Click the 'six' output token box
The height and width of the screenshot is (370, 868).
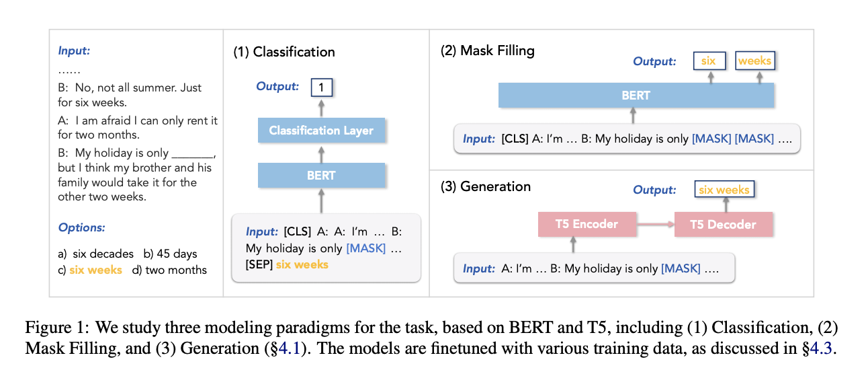[x=709, y=61]
